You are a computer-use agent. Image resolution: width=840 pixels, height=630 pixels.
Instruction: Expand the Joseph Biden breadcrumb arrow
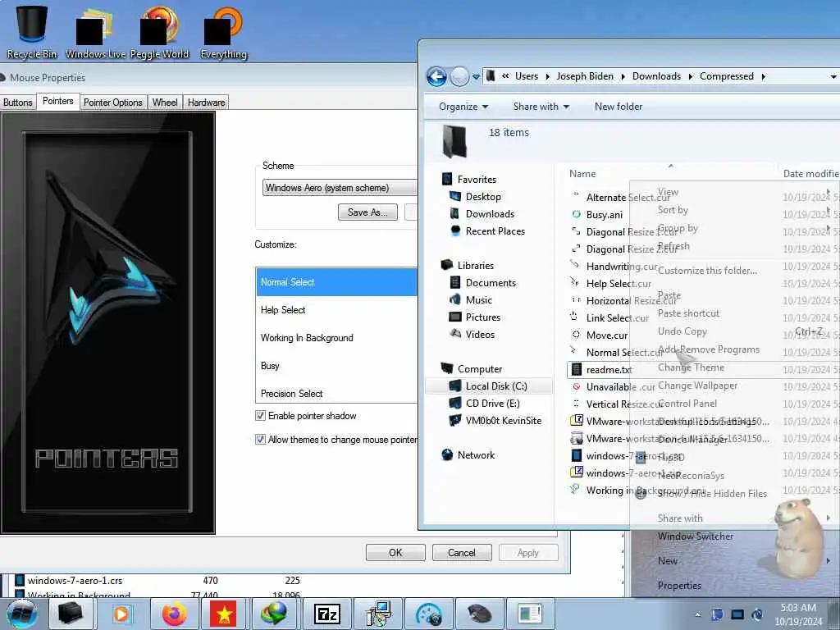click(623, 76)
